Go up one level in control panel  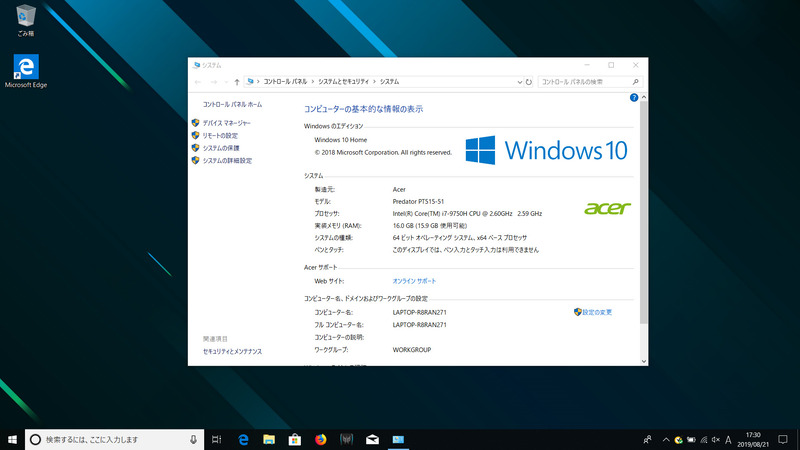[x=237, y=82]
